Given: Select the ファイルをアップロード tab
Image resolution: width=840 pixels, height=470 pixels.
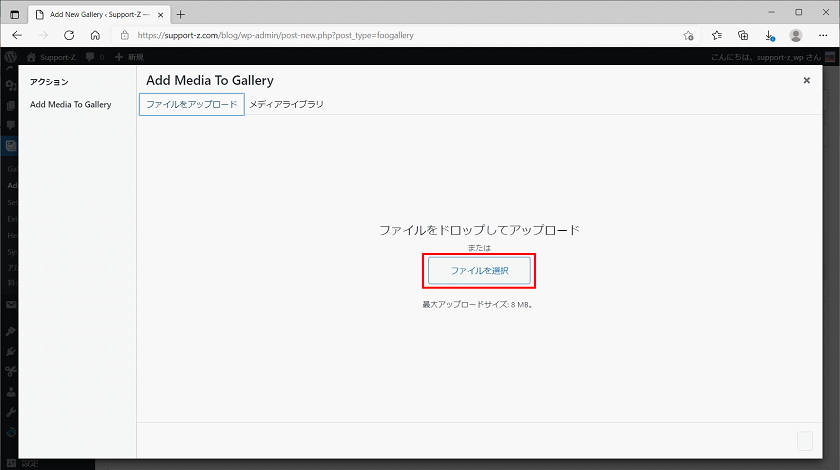Looking at the screenshot, I should click(x=192, y=104).
